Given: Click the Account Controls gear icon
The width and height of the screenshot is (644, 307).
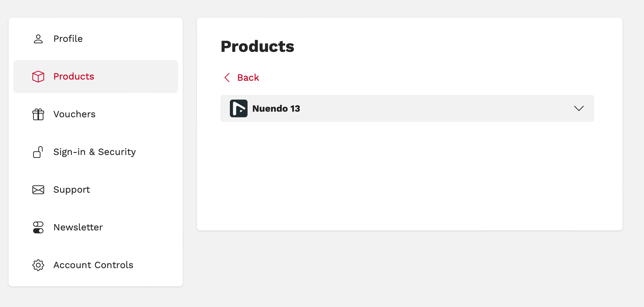Looking at the screenshot, I should pyautogui.click(x=38, y=265).
